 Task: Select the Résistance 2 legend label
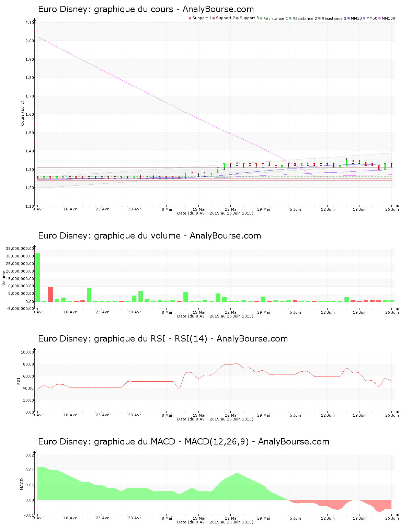click(305, 19)
